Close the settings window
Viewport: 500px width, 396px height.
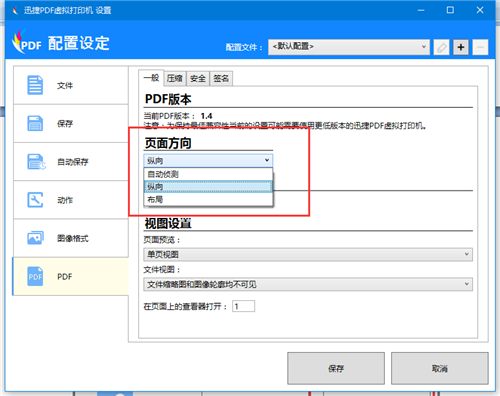click(480, 10)
